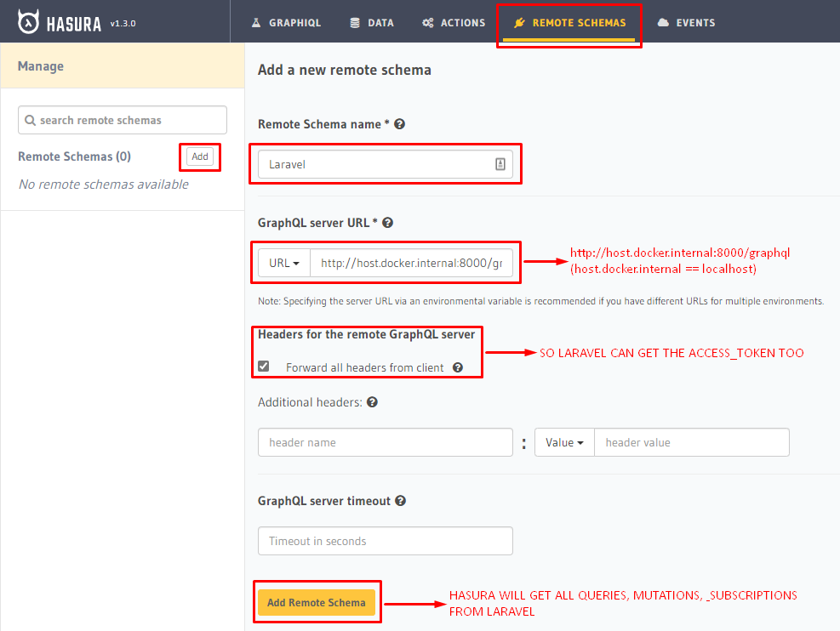Open help tooltip for Remote Schema name
The width and height of the screenshot is (840, 631).
tap(400, 124)
